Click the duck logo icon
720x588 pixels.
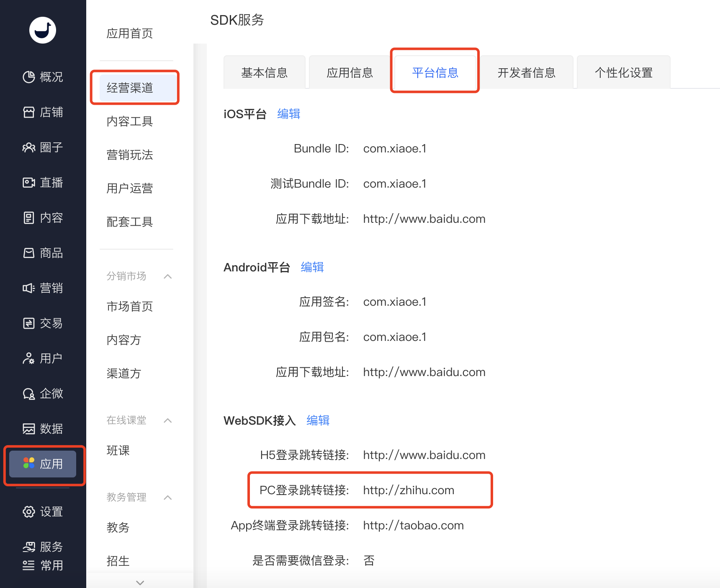(43, 30)
